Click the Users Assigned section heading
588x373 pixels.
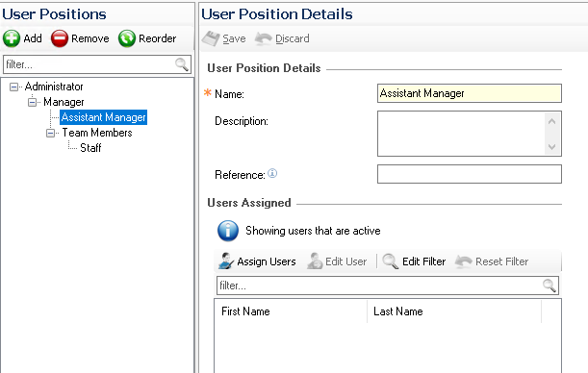click(x=249, y=203)
